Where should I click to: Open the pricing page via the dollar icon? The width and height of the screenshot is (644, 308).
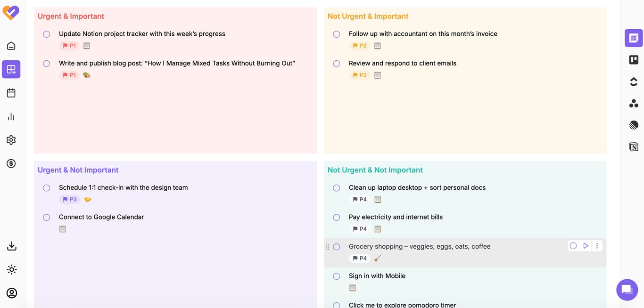point(11,163)
